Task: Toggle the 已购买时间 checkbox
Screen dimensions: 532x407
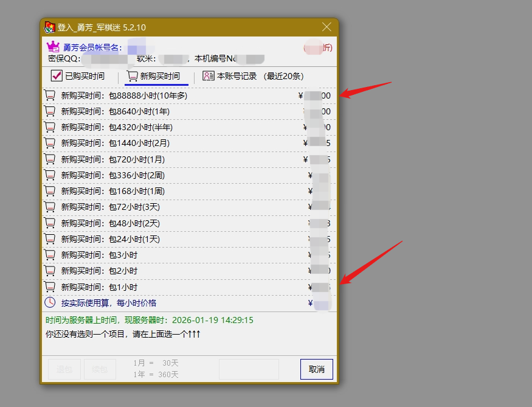Action: 57,76
